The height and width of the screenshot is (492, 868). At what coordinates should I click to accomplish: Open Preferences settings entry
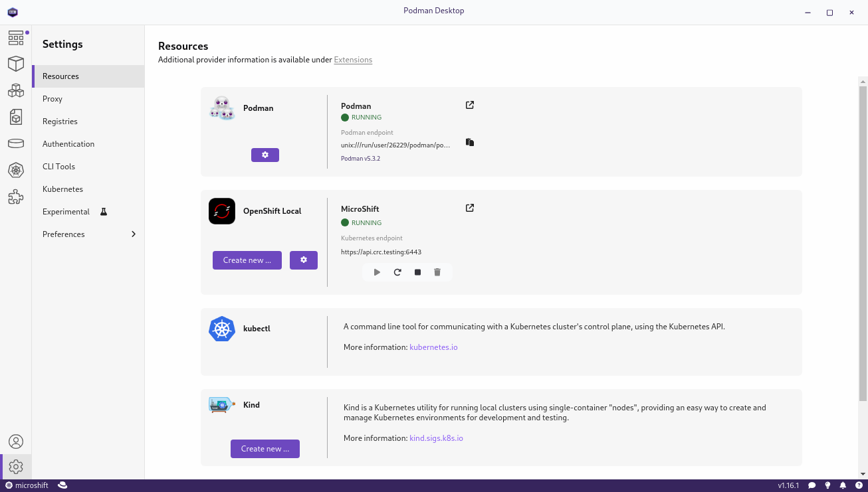tap(88, 234)
